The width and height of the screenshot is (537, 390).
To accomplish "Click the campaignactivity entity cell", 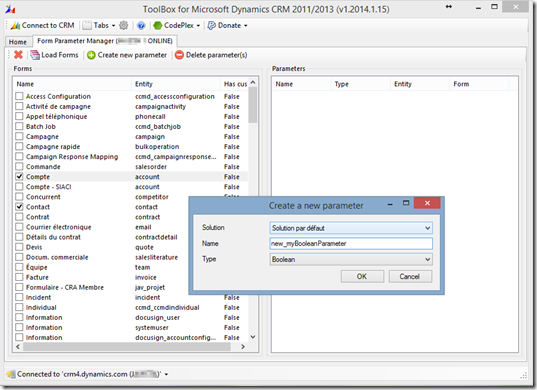I will pos(160,106).
